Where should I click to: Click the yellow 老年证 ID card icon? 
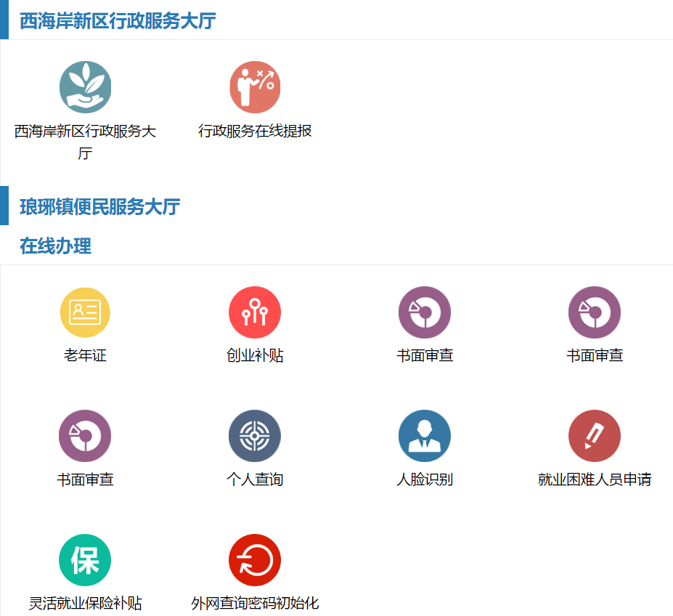(x=85, y=312)
